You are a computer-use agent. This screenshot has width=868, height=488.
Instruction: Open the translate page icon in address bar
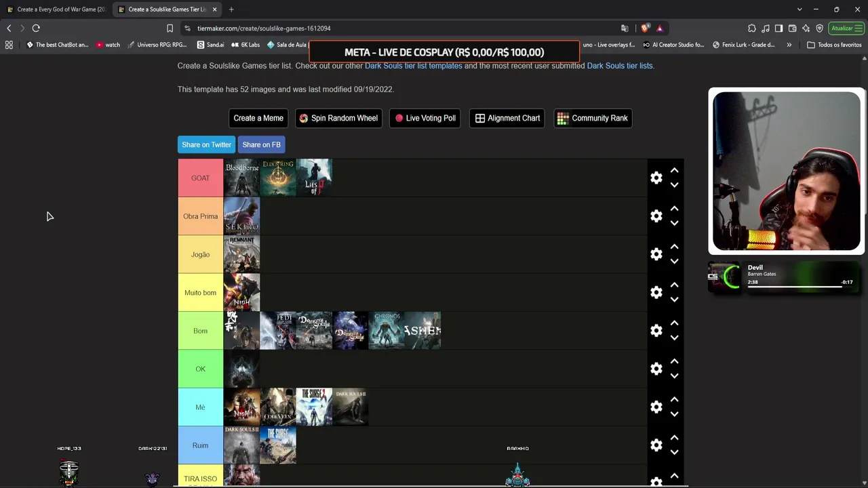(x=625, y=28)
